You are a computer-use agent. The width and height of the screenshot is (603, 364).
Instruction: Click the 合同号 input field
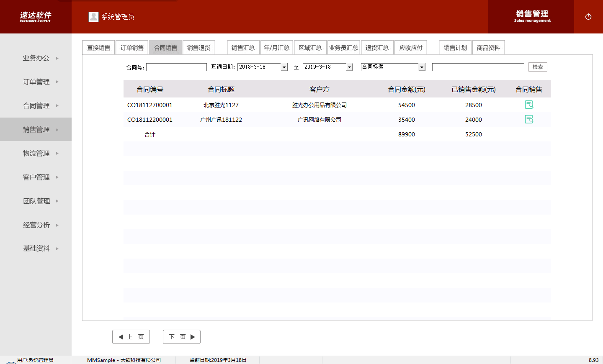tap(176, 67)
